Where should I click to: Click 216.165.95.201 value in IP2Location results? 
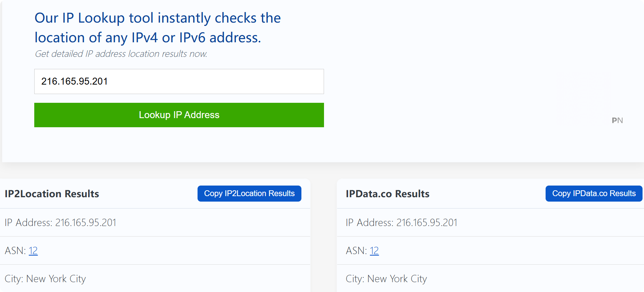point(86,223)
